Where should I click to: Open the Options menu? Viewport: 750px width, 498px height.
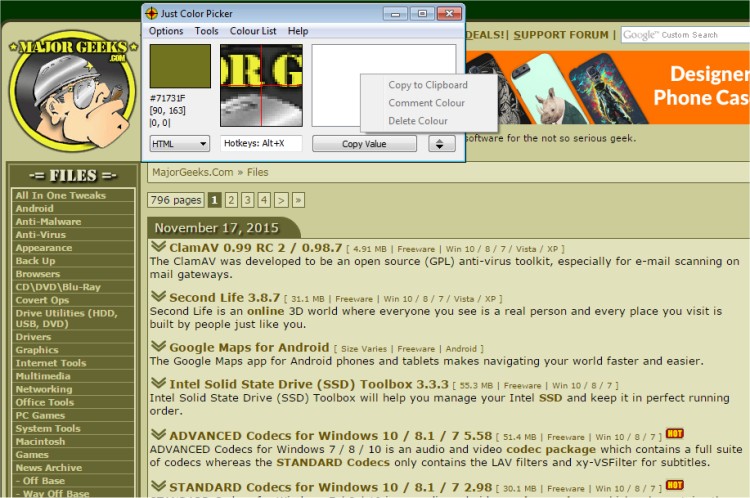point(166,31)
